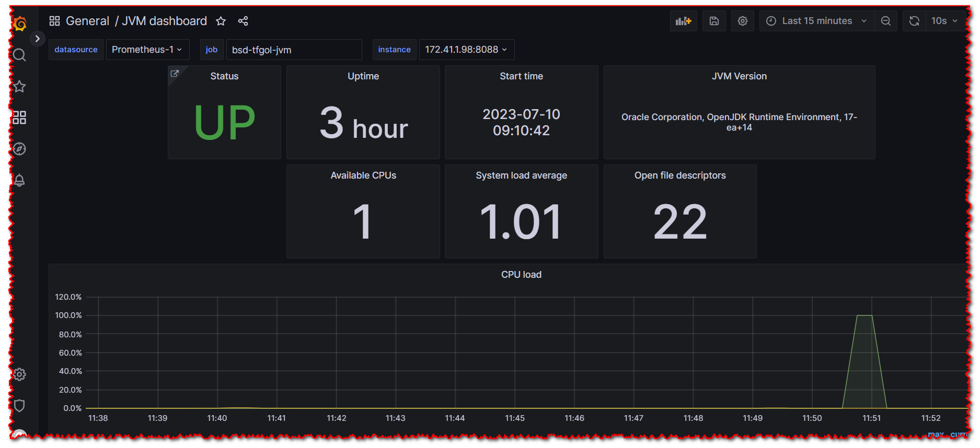Open the Status panel external link icon
Screen dimensions: 980x448
coord(175,74)
